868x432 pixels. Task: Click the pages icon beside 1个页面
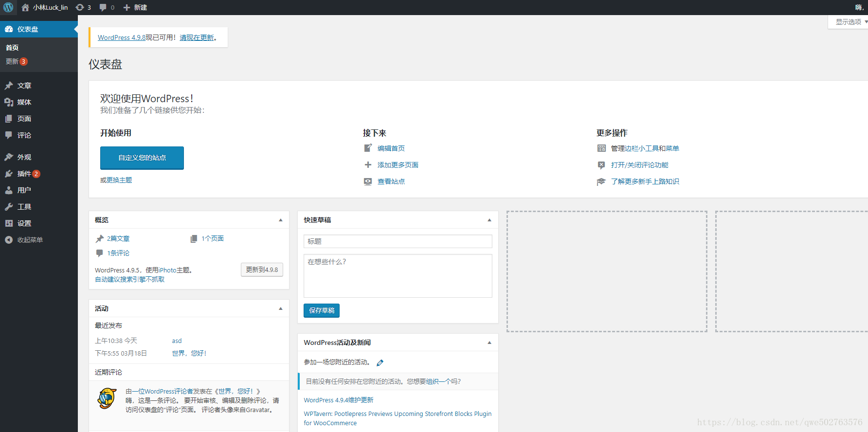[x=194, y=238]
